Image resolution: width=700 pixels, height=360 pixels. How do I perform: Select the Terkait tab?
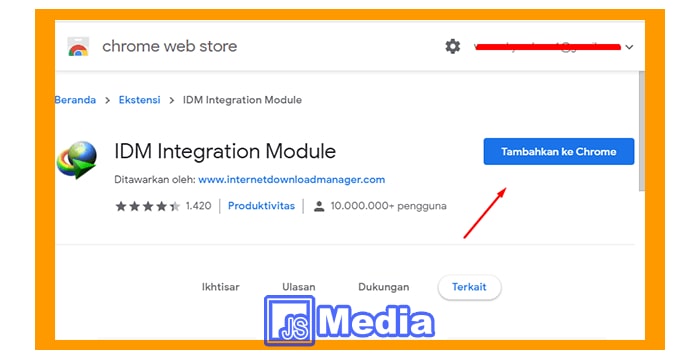click(469, 287)
